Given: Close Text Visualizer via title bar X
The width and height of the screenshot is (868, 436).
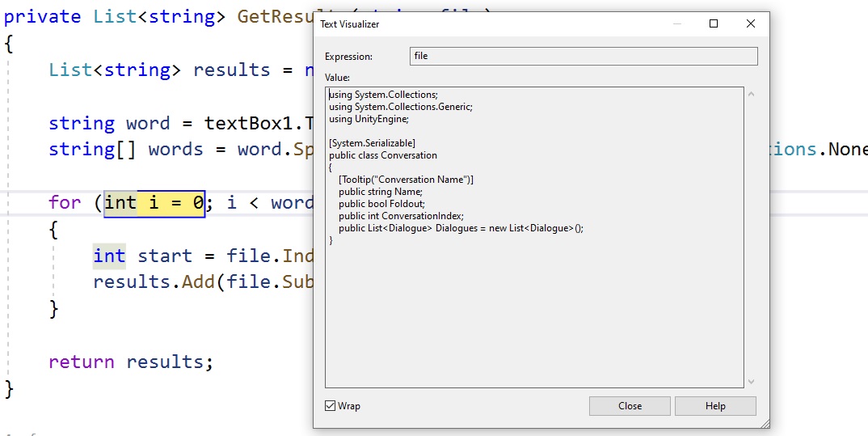Looking at the screenshot, I should click(x=751, y=23).
